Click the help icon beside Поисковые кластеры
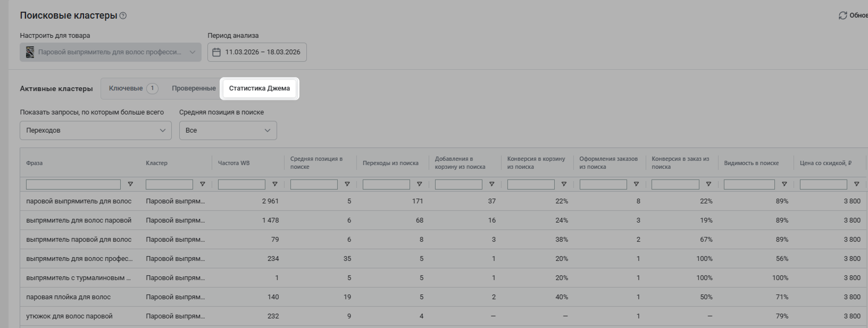868x328 pixels. pyautogui.click(x=123, y=15)
